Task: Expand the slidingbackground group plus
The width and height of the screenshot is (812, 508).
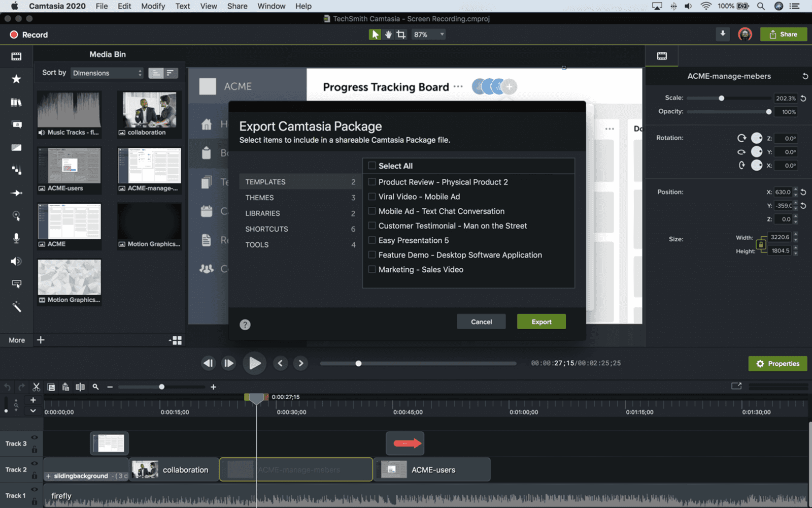Action: click(x=48, y=477)
